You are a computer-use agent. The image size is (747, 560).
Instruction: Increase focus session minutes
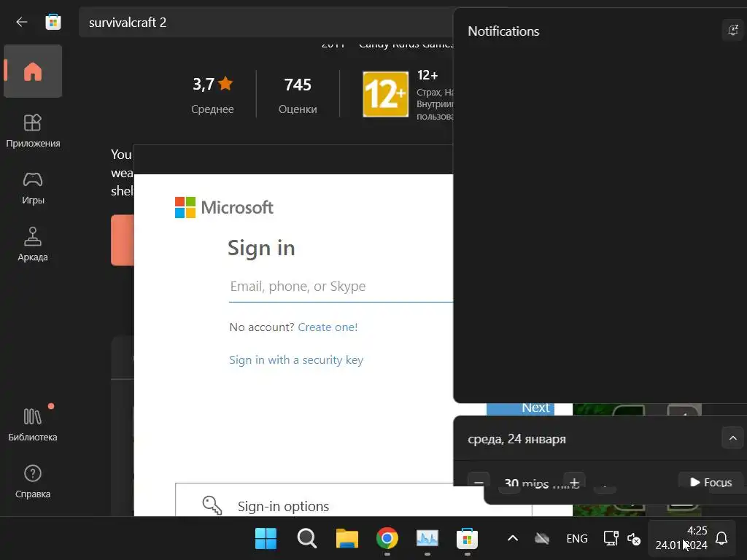[574, 481]
